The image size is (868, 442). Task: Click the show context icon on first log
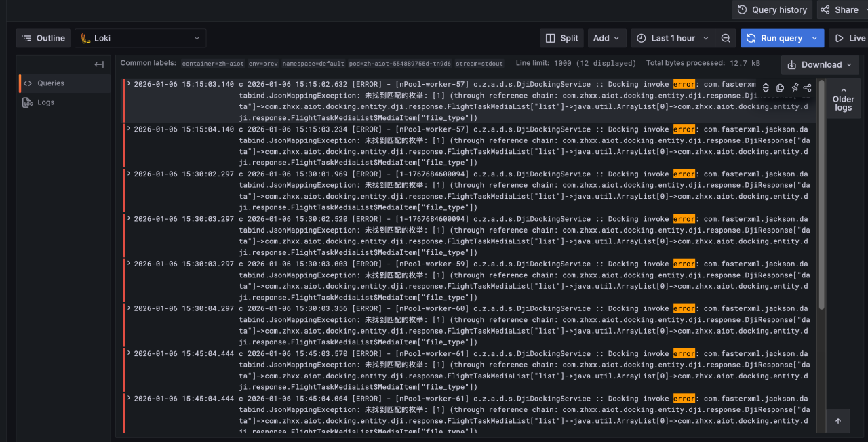tap(766, 88)
